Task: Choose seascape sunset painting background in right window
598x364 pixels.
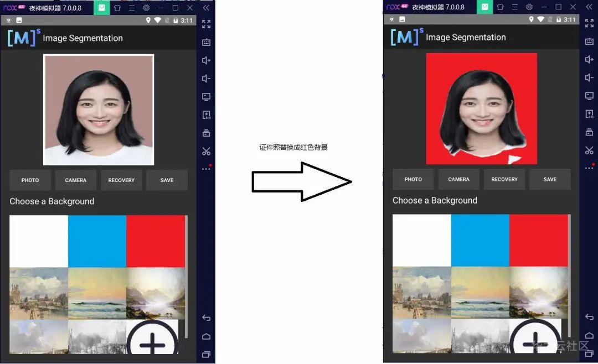Action: click(480, 293)
